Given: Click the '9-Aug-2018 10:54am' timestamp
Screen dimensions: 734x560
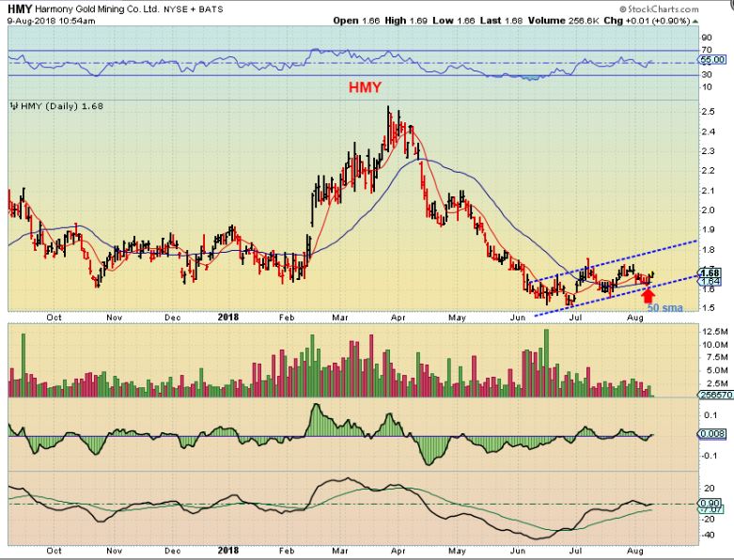Looking at the screenshot, I should tap(52, 21).
